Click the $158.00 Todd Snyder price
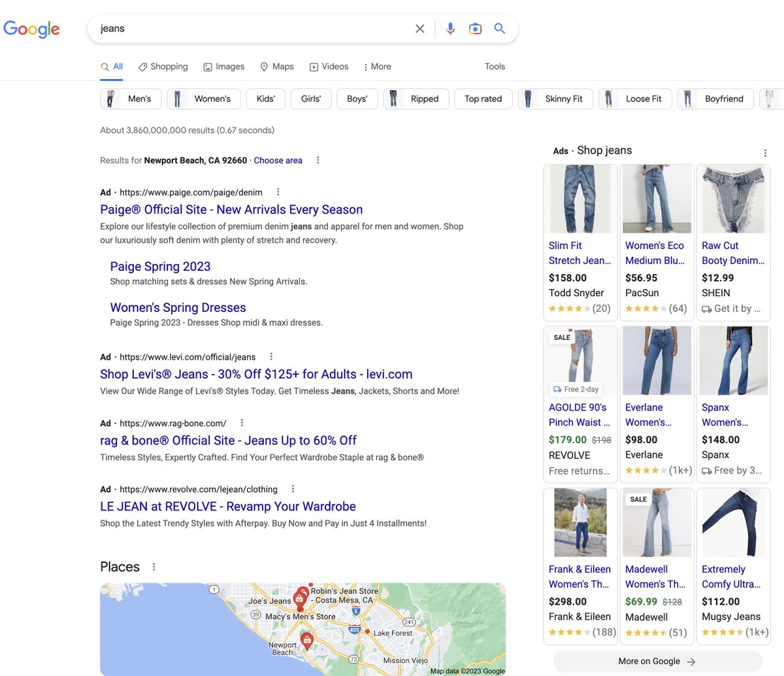Image resolution: width=784 pixels, height=676 pixels. pos(568,278)
